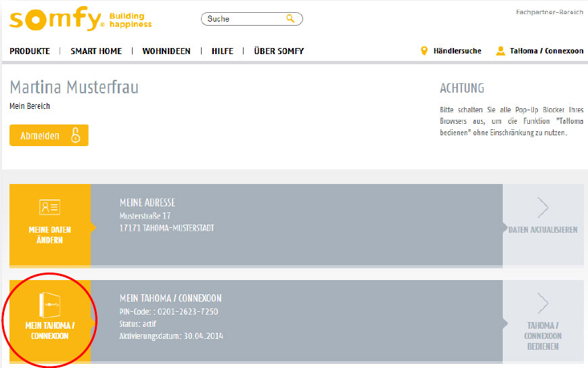Click the MEINE ADRESSE heading
This screenshot has height=368, width=588.
[x=148, y=203]
